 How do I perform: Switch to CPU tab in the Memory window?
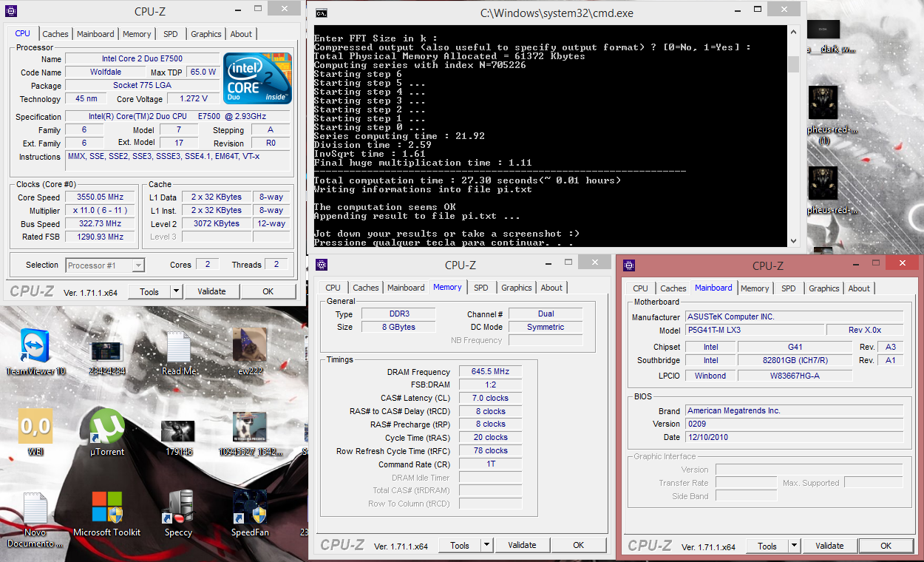pyautogui.click(x=333, y=288)
